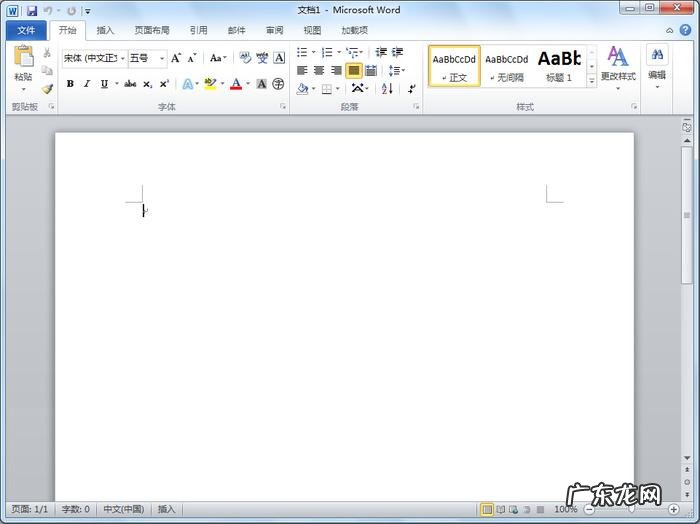
Task: Open the font name dropdown 宋体
Action: [123, 58]
